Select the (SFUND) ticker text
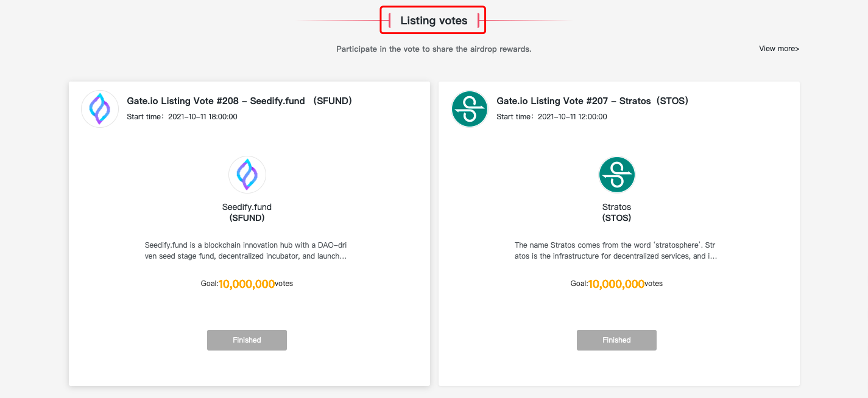The image size is (868, 398). coord(247,218)
